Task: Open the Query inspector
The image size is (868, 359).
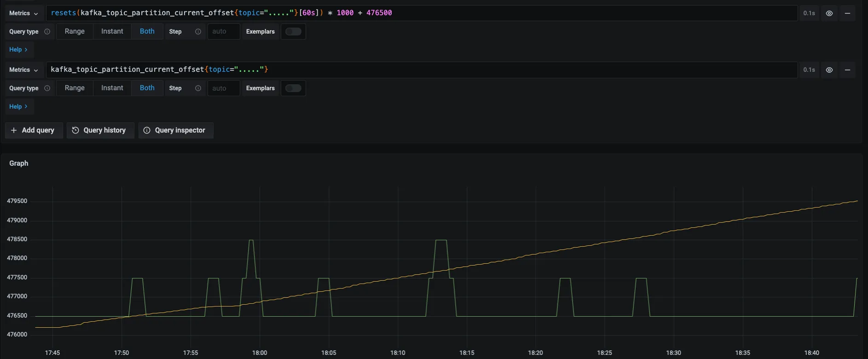Action: (x=175, y=130)
